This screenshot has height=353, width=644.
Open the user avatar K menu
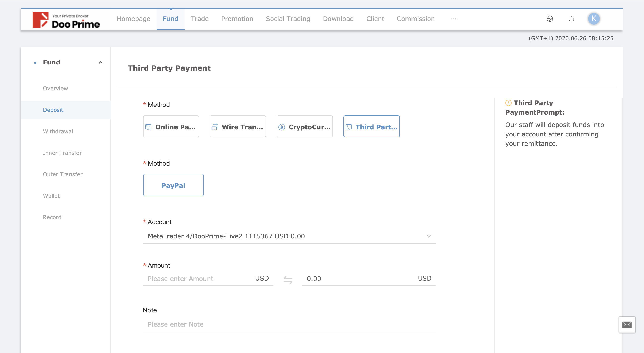tap(594, 19)
